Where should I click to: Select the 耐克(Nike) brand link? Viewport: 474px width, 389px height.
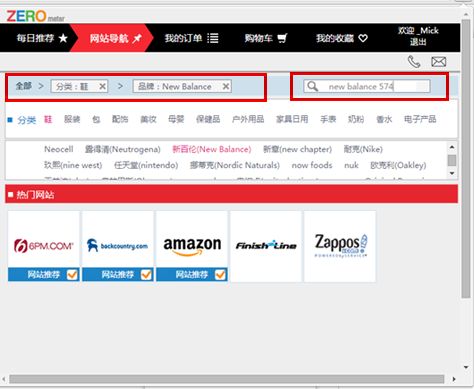[x=363, y=149]
